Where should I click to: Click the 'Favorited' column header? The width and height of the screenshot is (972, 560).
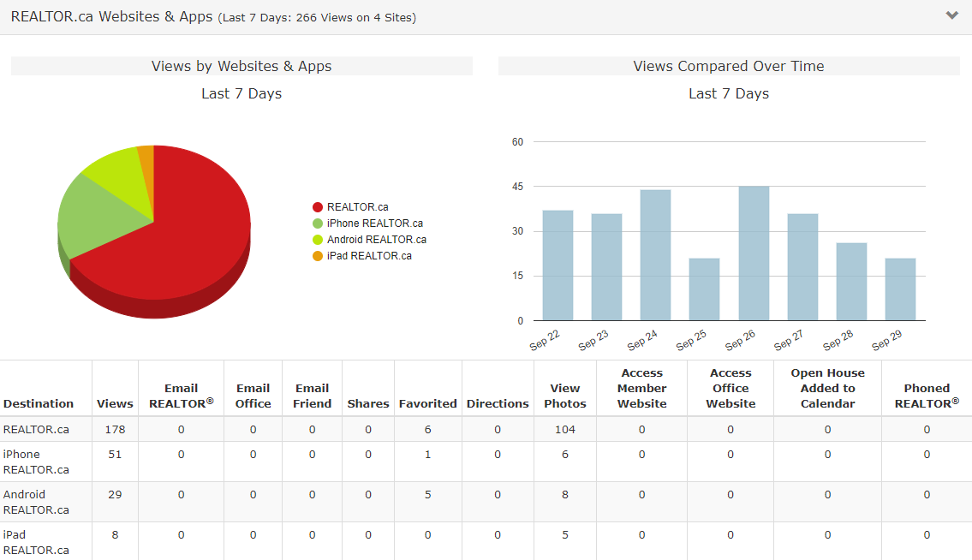click(427, 403)
